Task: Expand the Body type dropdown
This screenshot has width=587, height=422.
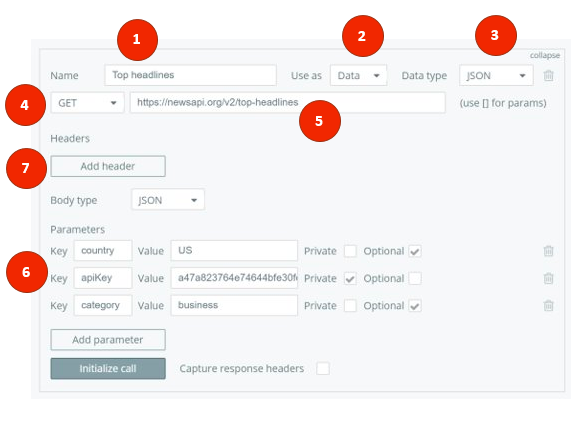Action: click(x=168, y=200)
